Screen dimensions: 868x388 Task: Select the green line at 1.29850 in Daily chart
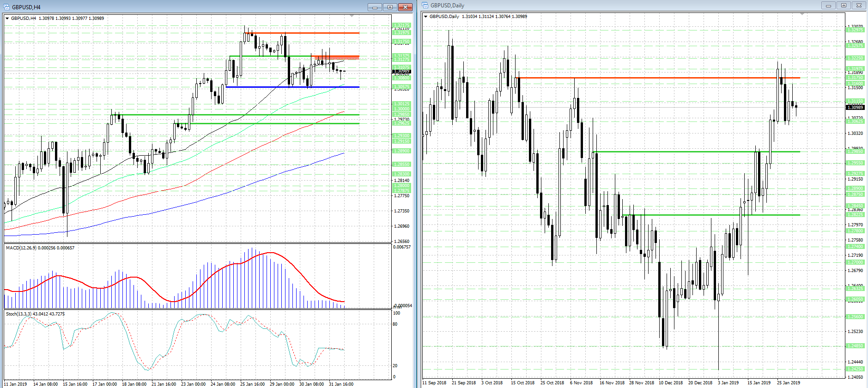[696, 152]
